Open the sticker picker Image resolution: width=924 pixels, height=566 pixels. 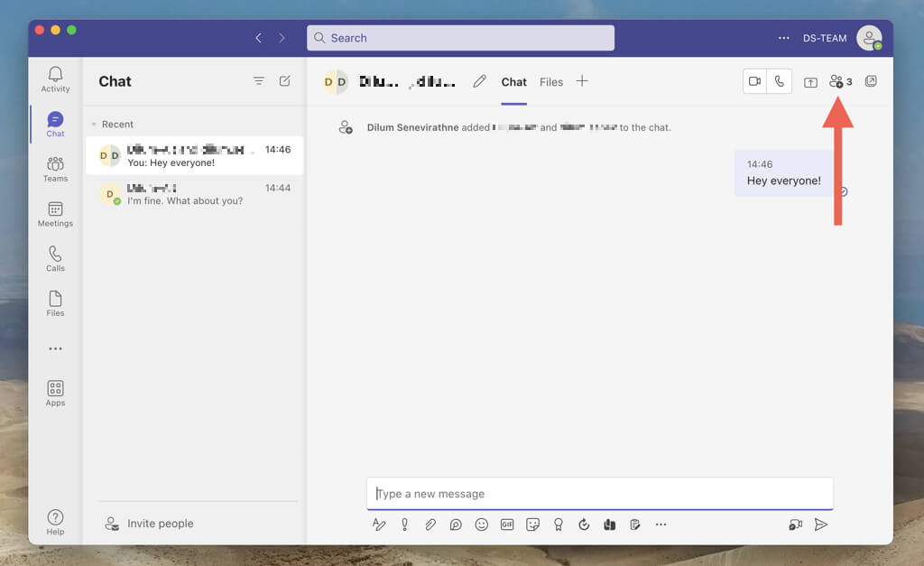(x=532, y=524)
